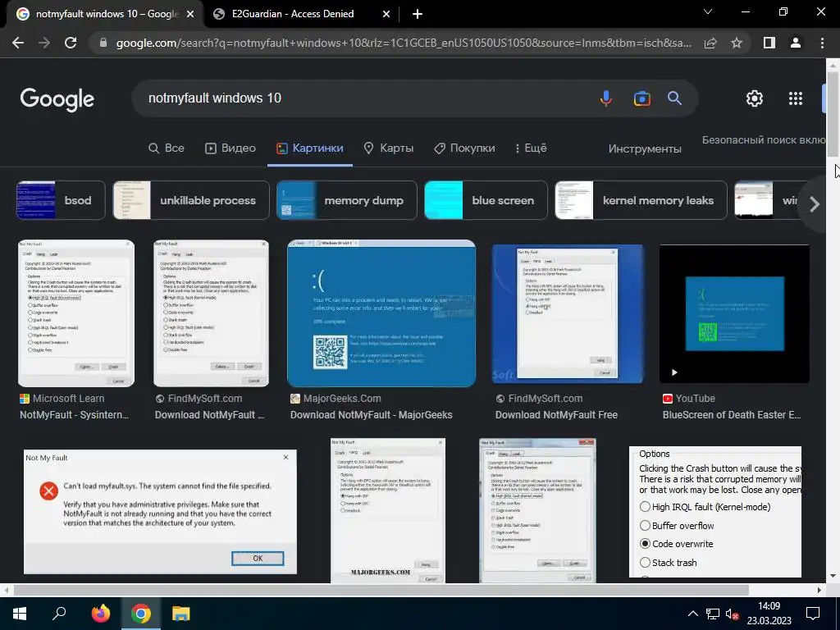840x630 pixels.
Task: Filter images by bsod chip
Action: pos(61,200)
